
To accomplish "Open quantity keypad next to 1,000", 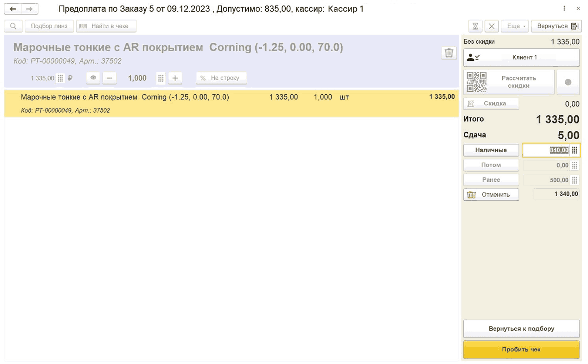I will coord(161,78).
